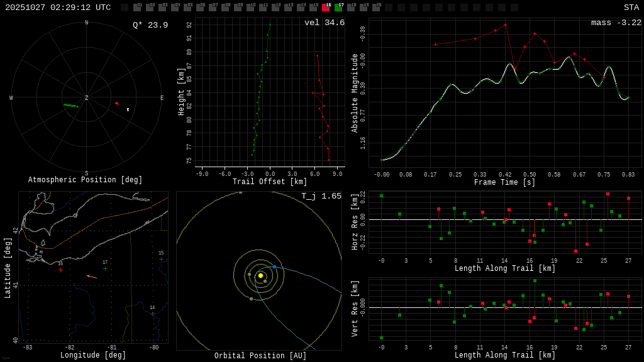Click the red station 16 cross on map

click(60, 270)
